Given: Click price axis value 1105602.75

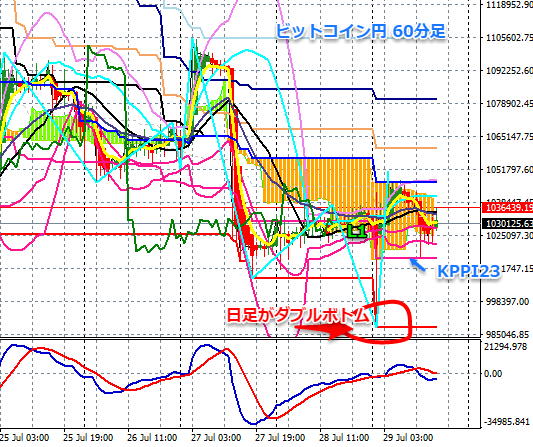Looking at the screenshot, I should coord(509,37).
